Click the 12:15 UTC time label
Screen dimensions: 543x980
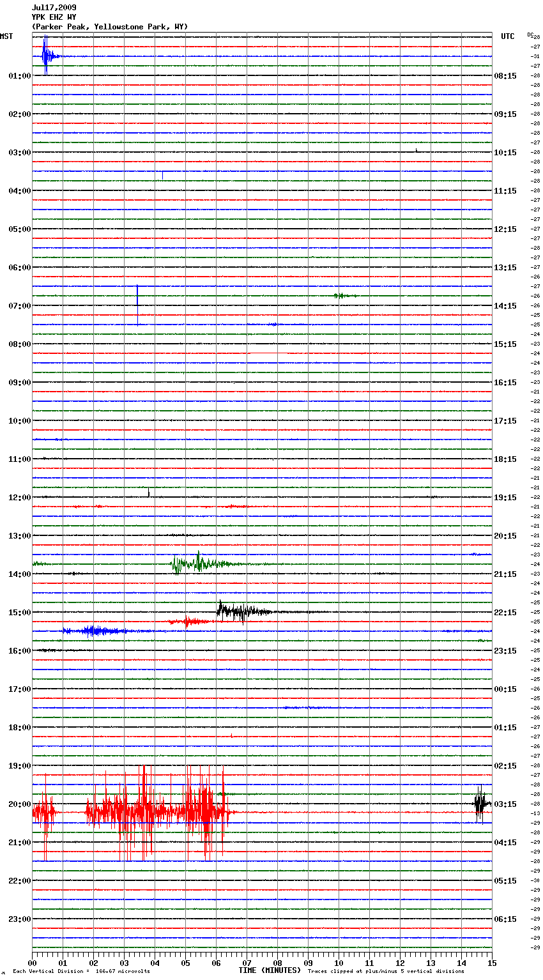(x=505, y=229)
